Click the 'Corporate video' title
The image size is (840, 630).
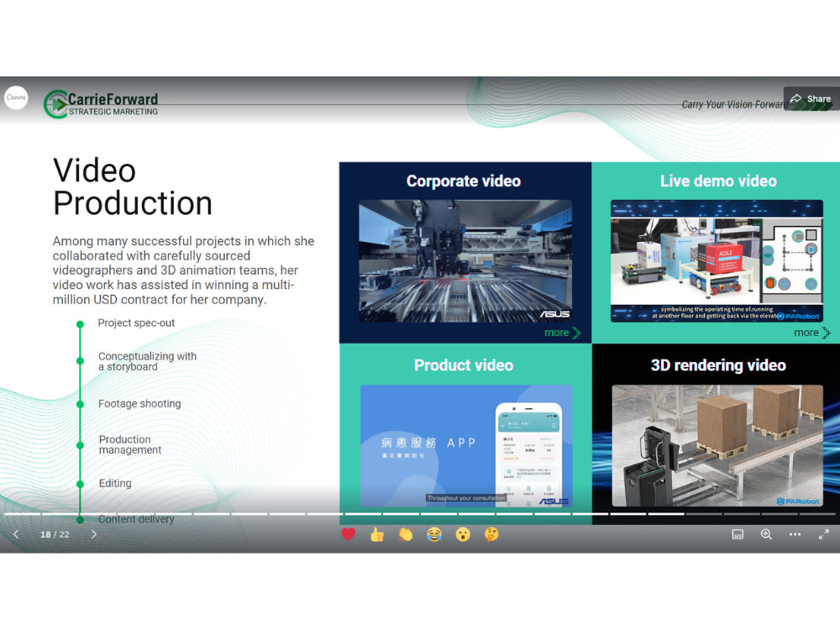[464, 181]
